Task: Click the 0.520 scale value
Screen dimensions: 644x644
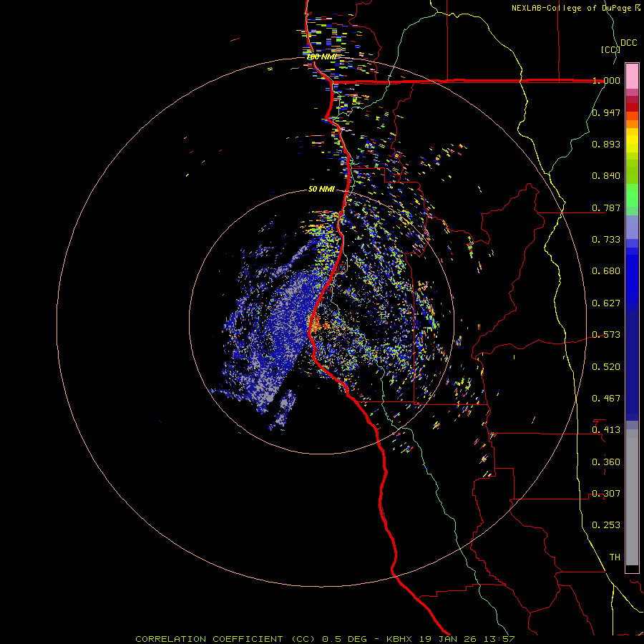Action: 606,367
